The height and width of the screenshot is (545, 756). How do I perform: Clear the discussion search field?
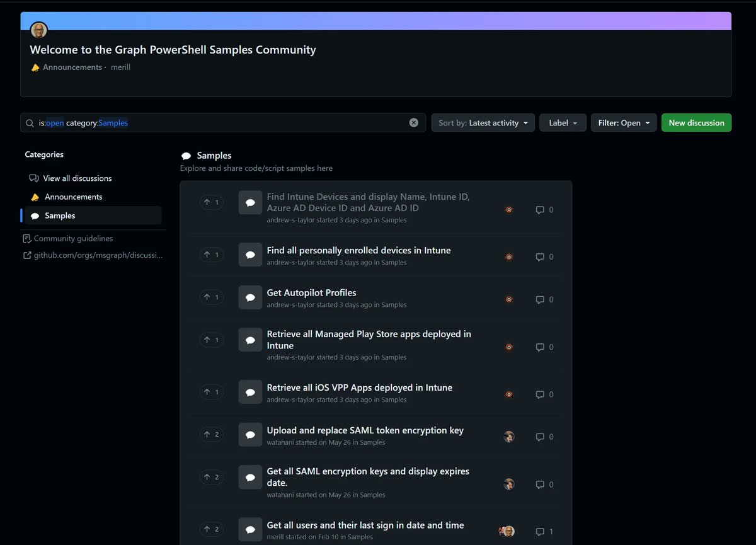point(414,123)
